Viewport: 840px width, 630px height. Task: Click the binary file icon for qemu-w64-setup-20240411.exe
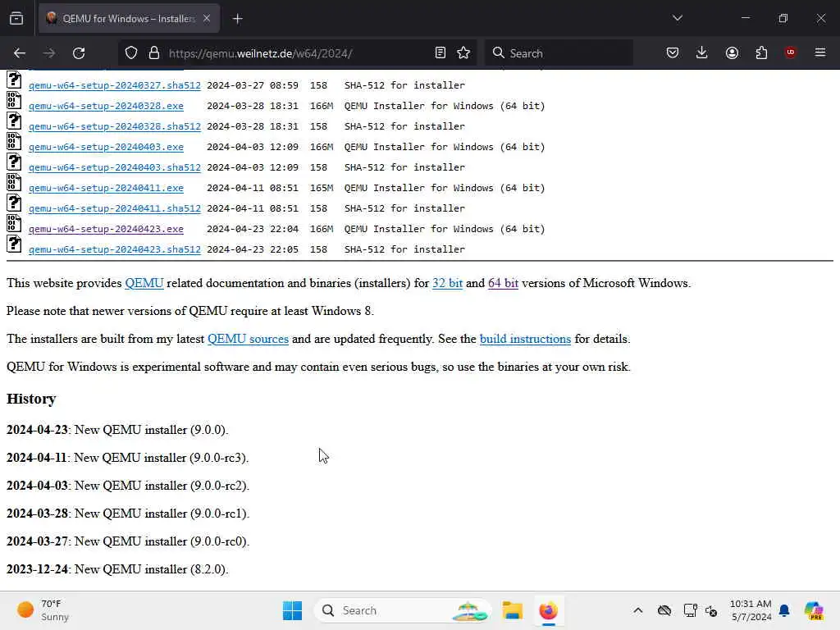(14, 182)
